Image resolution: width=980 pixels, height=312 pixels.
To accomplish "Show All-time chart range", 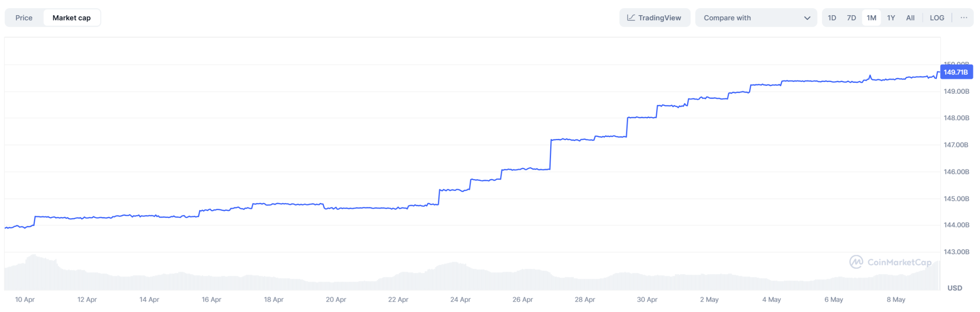I will coord(910,18).
